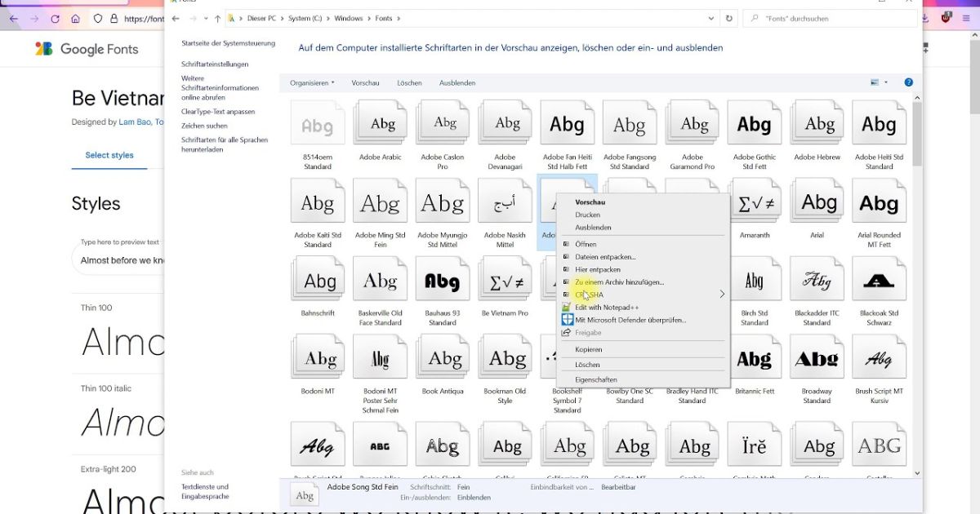Click the Notepad++ icon in the context menu
Image resolution: width=980 pixels, height=514 pixels.
[x=568, y=308]
